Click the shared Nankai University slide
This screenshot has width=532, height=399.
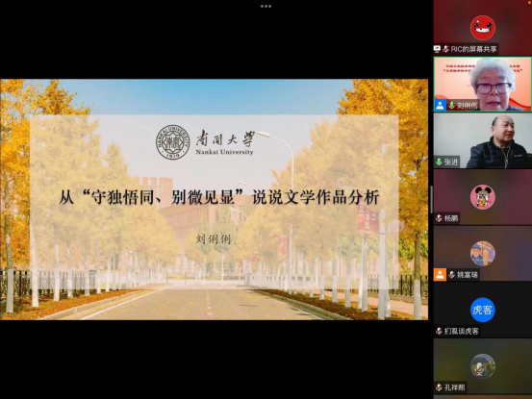click(215, 199)
